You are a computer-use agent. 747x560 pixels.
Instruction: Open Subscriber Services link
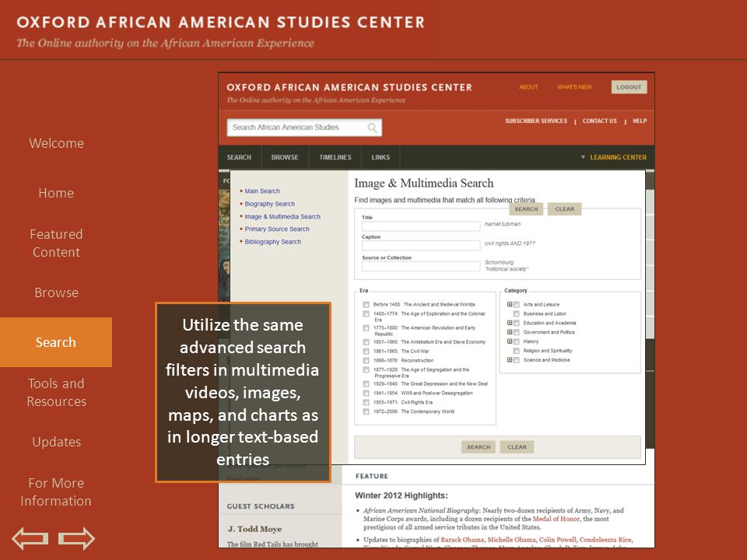tap(536, 121)
